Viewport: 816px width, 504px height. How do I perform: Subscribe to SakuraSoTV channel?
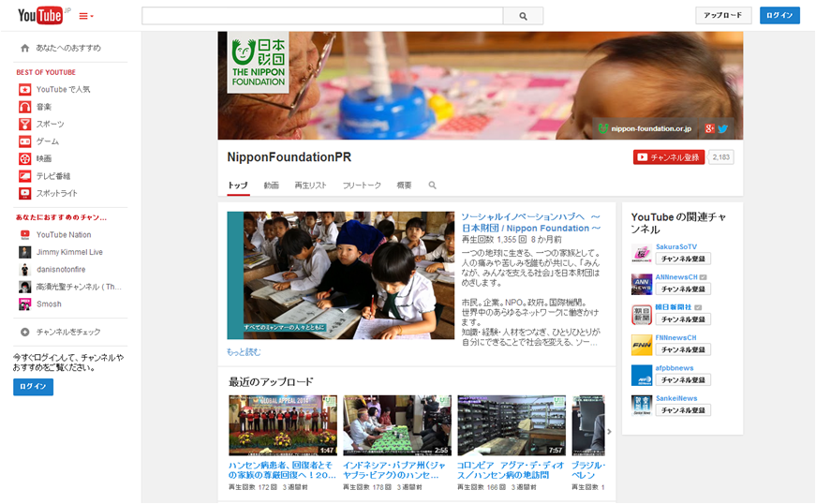(x=683, y=259)
